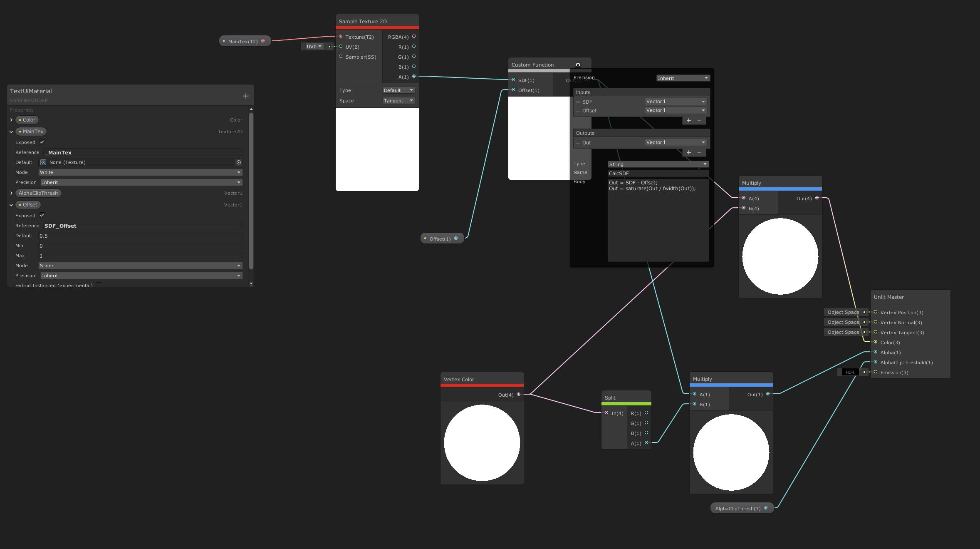The image size is (980, 549).
Task: Click the Custom Function gear settings icon
Action: pos(578,65)
